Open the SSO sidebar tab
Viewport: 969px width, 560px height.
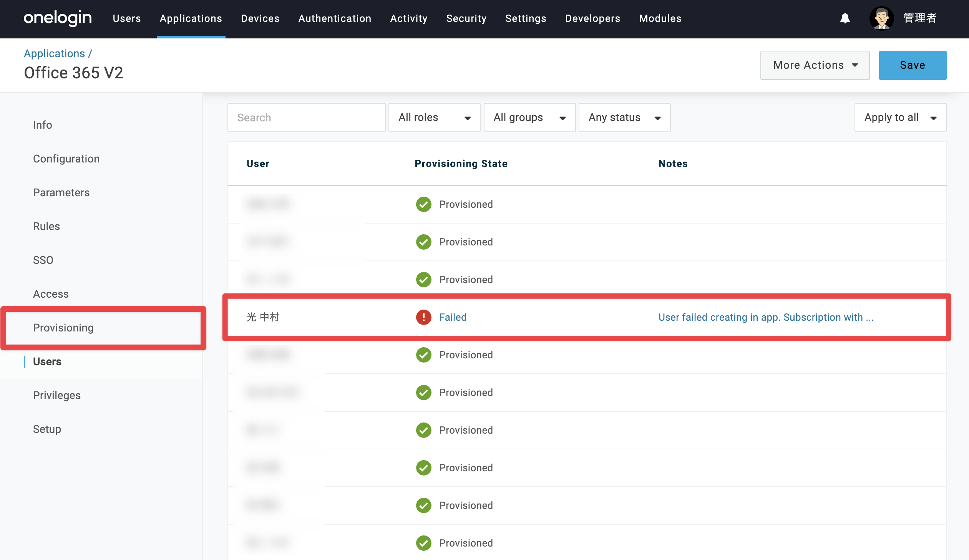point(43,260)
